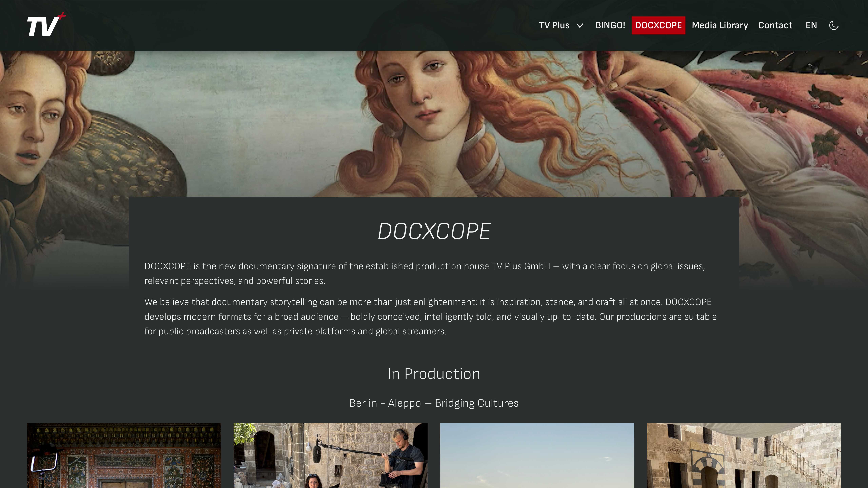Open the boom microphone crew thumbnail
Image resolution: width=868 pixels, height=488 pixels.
(x=331, y=455)
